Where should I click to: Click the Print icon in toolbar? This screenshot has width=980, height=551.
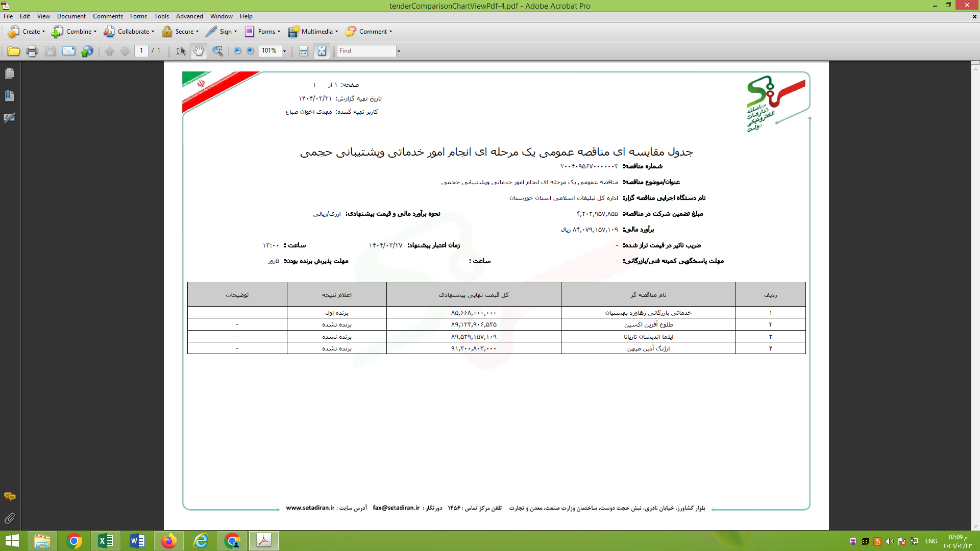(32, 51)
